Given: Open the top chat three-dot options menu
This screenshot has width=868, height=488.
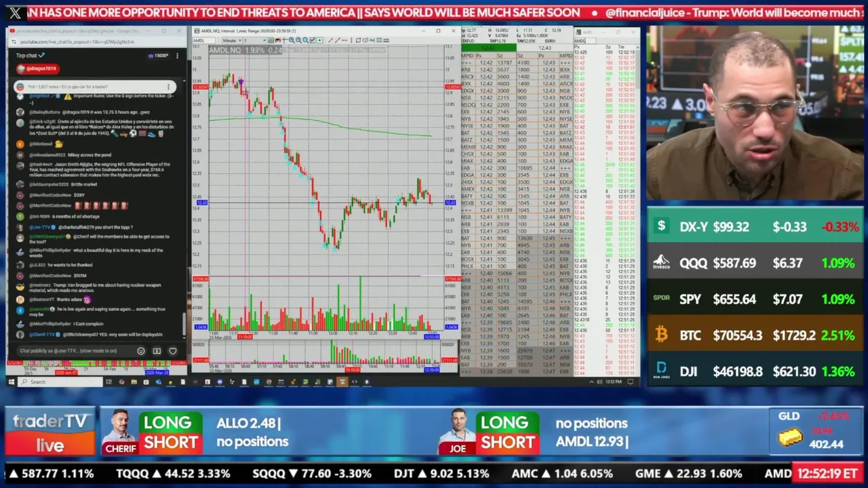Looking at the screenshot, I should coord(178,56).
